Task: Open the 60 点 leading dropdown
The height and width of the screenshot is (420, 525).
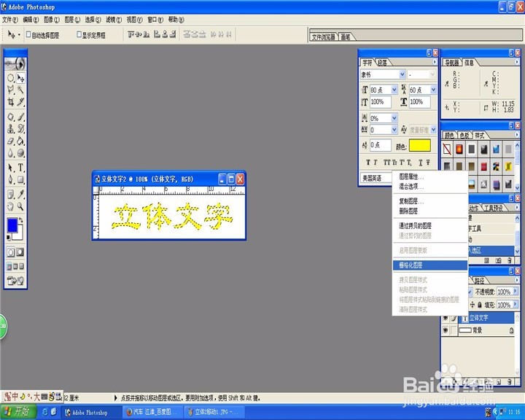Action: [433, 90]
